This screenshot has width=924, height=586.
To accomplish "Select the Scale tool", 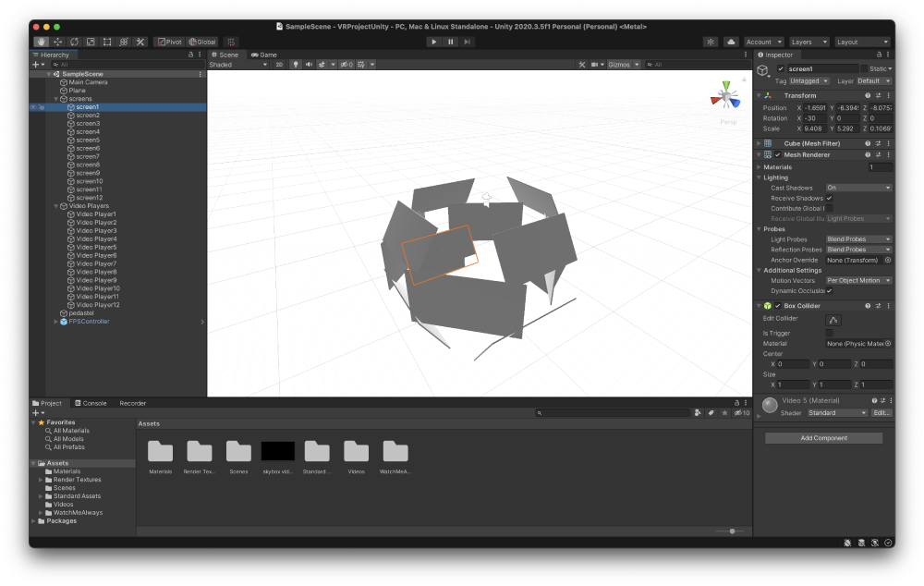I will click(x=91, y=42).
